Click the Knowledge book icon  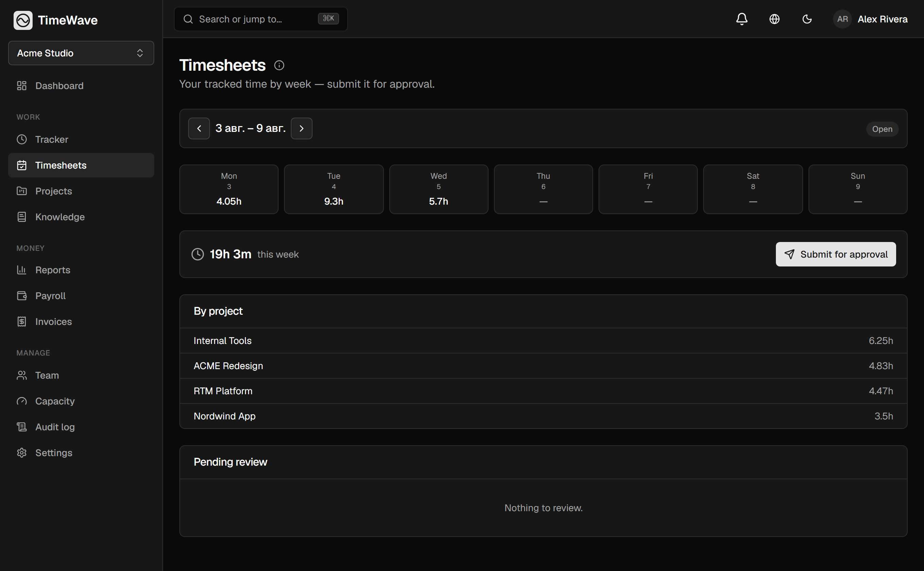[22, 217]
